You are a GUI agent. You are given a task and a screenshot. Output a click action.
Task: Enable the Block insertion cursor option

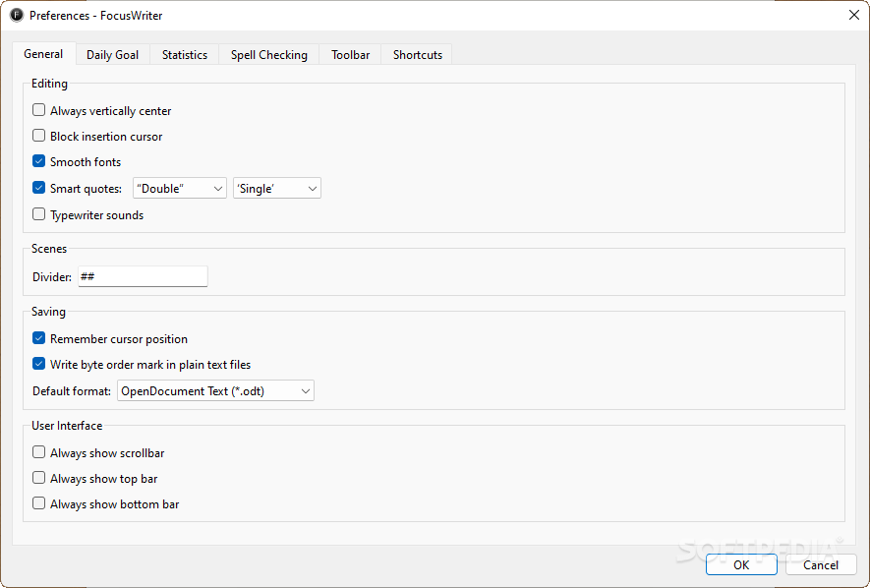click(x=38, y=136)
